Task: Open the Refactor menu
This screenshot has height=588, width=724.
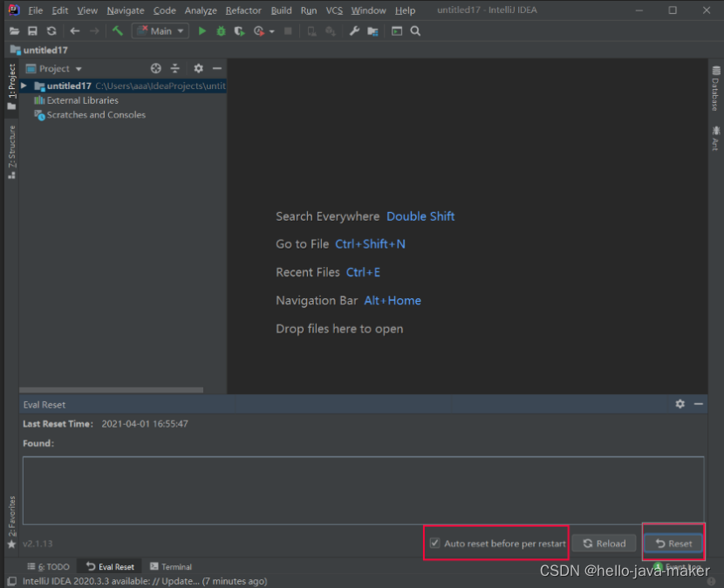Action: (x=243, y=10)
